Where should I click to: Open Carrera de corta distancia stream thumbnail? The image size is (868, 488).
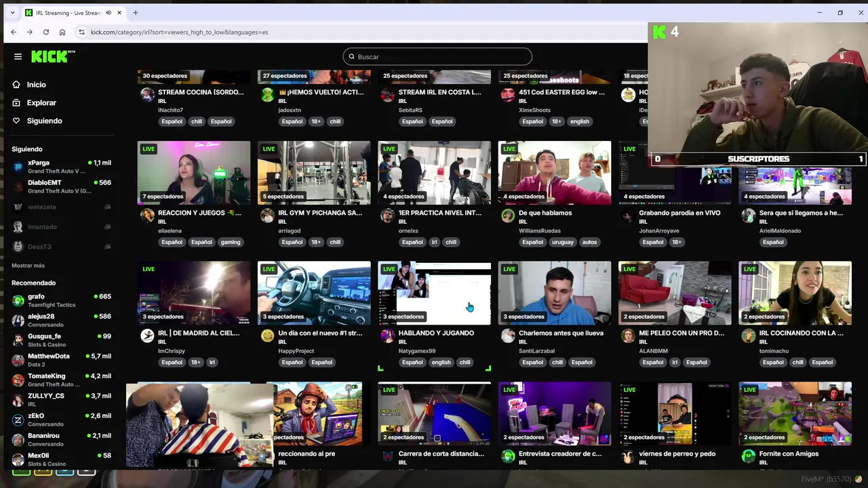[x=434, y=413]
